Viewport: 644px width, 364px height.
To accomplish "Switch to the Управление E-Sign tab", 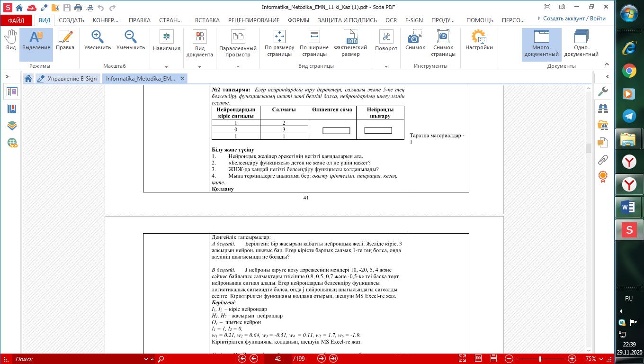I will [x=68, y=79].
